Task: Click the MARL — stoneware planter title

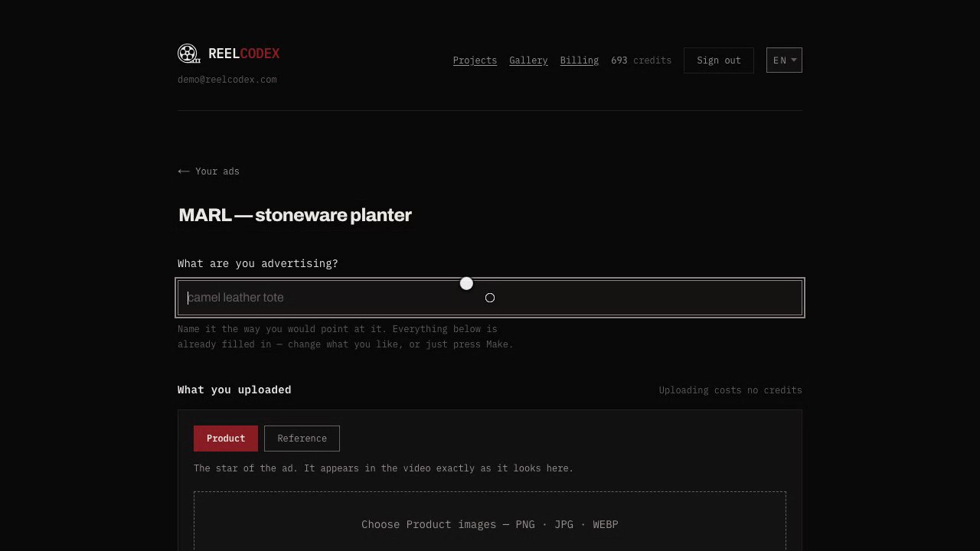Action: point(295,215)
